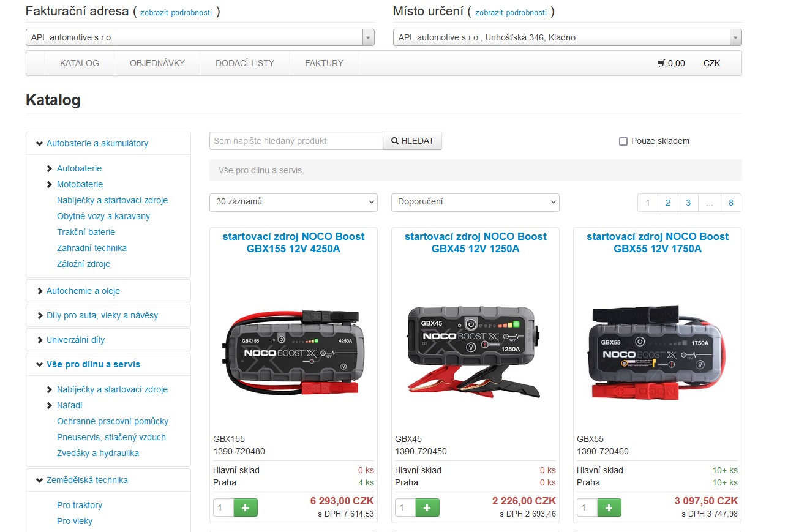
Task: Click the magnifier HLEDAT search button
Action: click(x=412, y=141)
